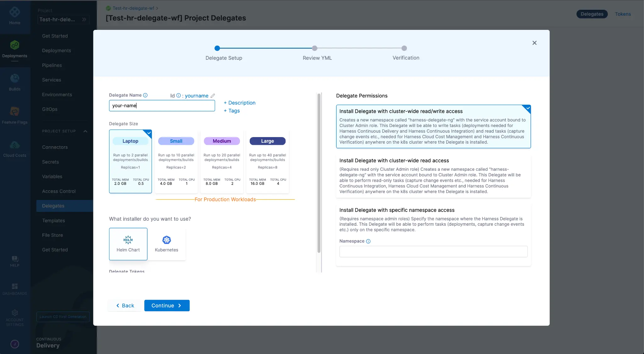
Task: Select the Small delegate size
Action: point(176,162)
